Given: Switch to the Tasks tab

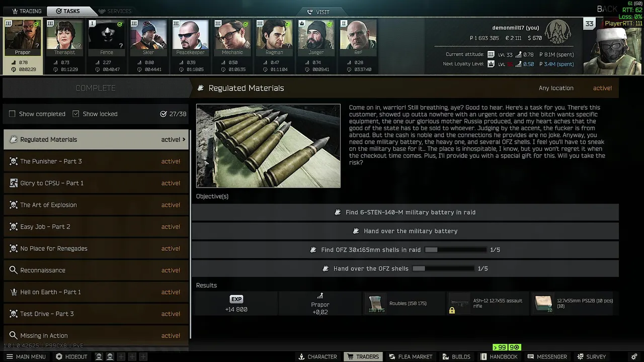Looking at the screenshot, I should [68, 11].
